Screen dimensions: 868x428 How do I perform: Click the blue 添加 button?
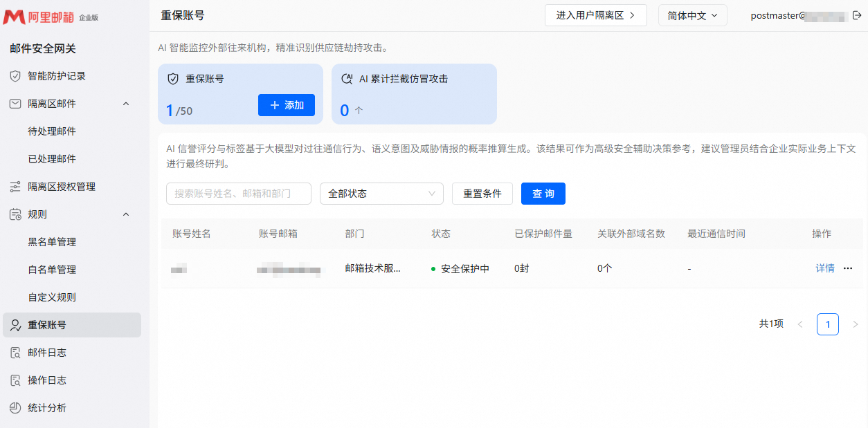[x=287, y=105]
